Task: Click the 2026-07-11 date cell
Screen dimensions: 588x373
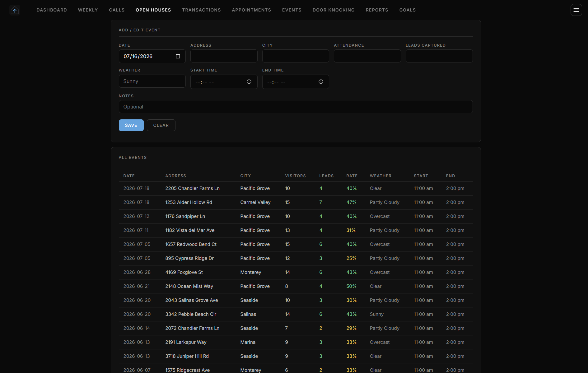Action: pos(136,230)
